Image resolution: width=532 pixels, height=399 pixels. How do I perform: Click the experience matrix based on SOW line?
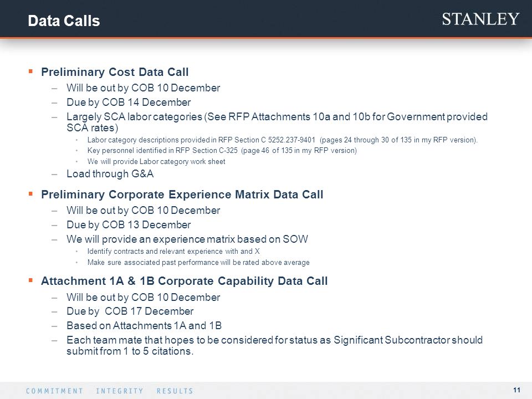coord(187,239)
